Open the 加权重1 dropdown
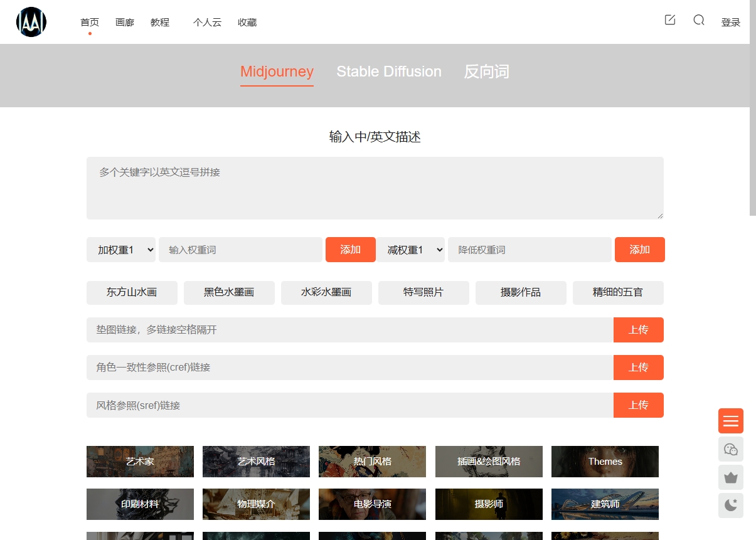 (x=121, y=250)
